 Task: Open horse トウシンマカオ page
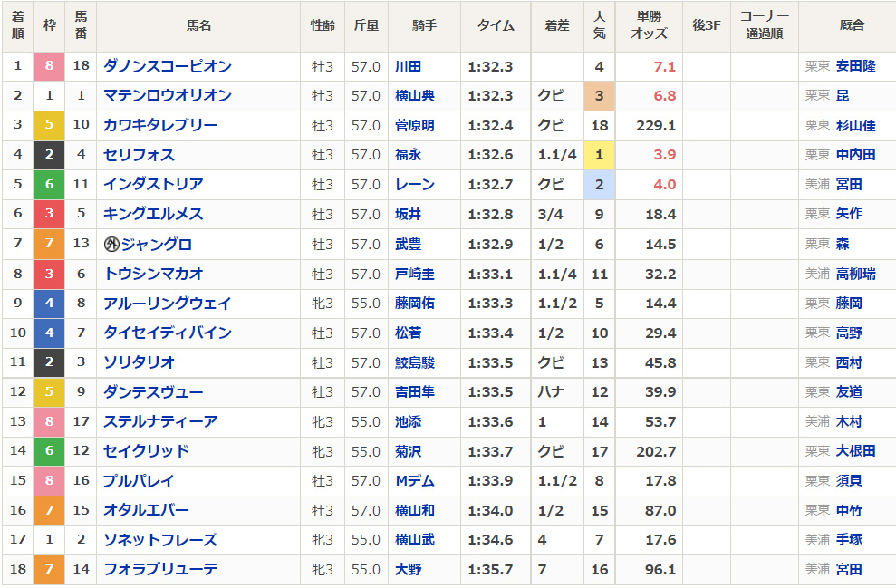pyautogui.click(x=153, y=274)
